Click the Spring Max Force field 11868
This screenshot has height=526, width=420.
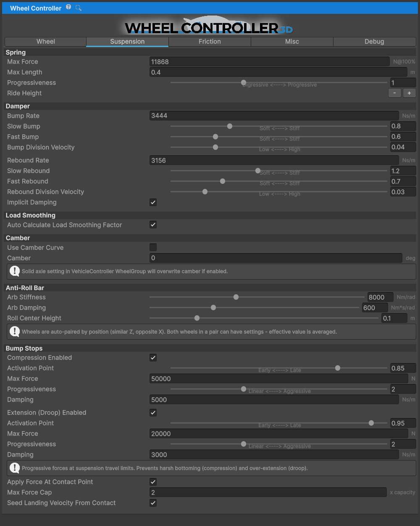(x=270, y=62)
